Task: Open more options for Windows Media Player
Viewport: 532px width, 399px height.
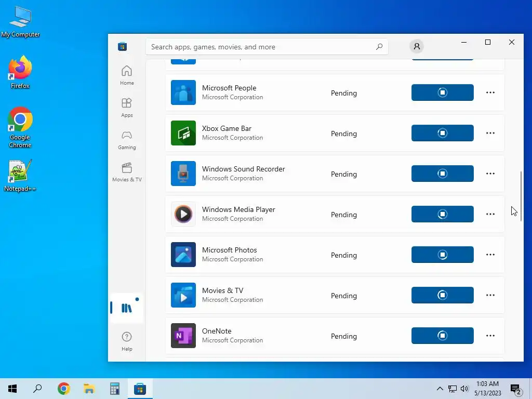Action: point(490,214)
